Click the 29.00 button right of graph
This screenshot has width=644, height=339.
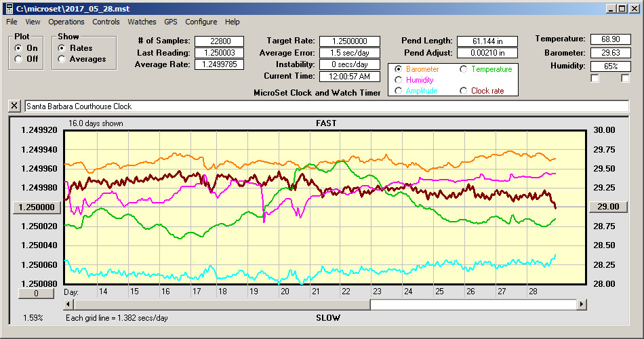[x=607, y=207]
